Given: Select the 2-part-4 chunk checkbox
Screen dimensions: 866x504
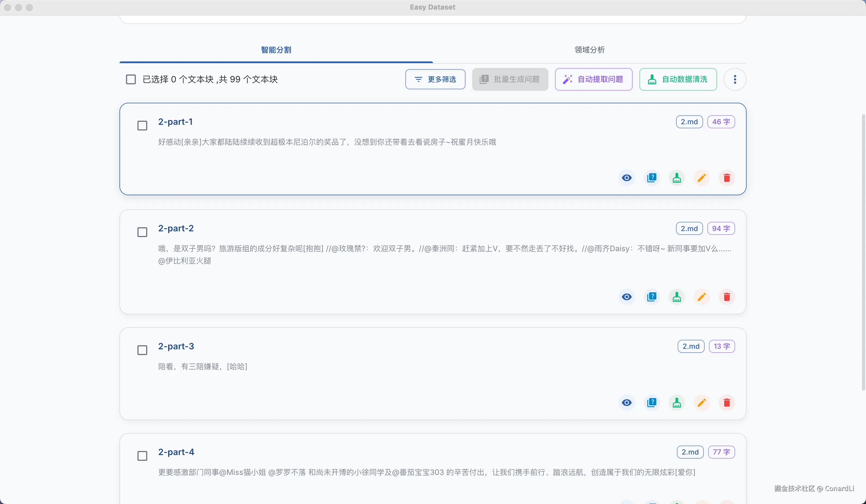Looking at the screenshot, I should tap(142, 456).
